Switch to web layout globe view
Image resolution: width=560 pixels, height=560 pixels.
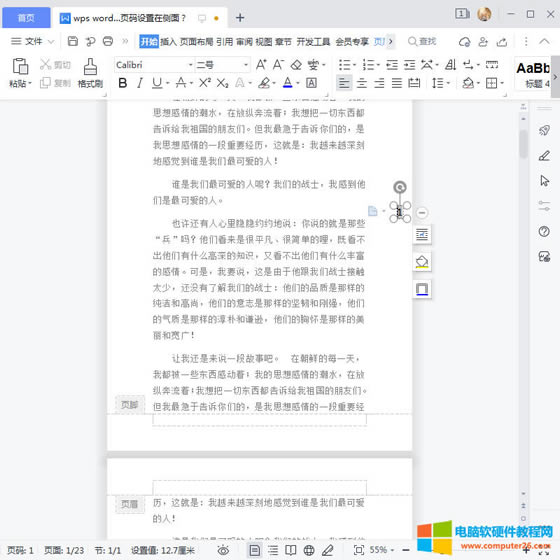click(309, 550)
